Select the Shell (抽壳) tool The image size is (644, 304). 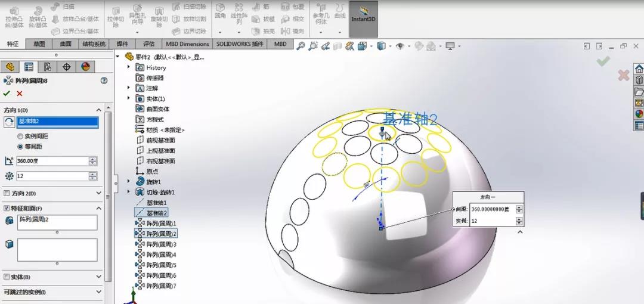(x=263, y=31)
